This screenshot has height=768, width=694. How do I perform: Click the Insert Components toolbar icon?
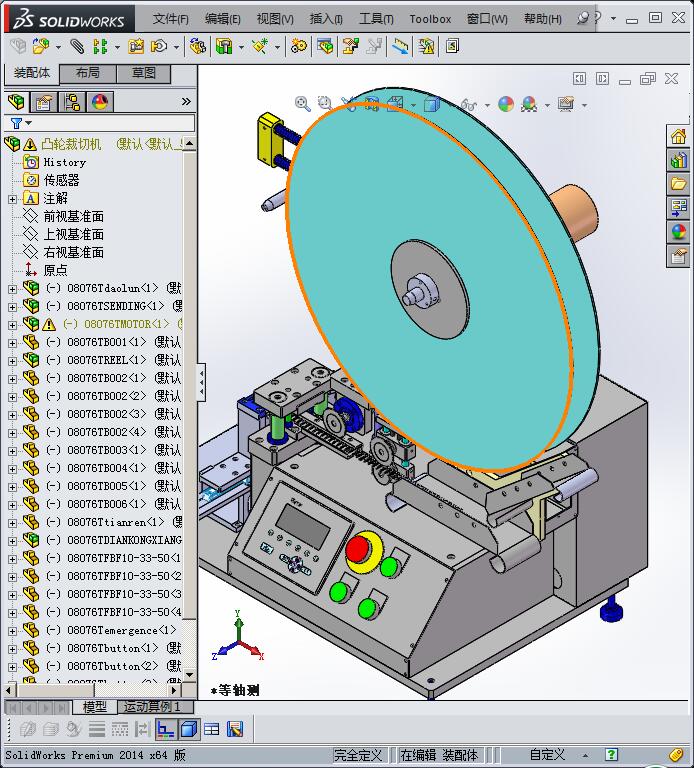pos(41,46)
